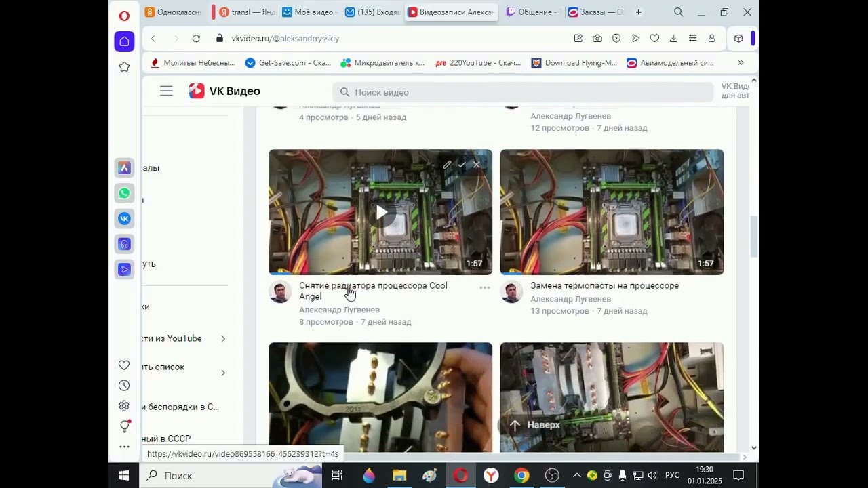The width and height of the screenshot is (868, 488).
Task: Open the extensions cube icon
Action: 738,39
